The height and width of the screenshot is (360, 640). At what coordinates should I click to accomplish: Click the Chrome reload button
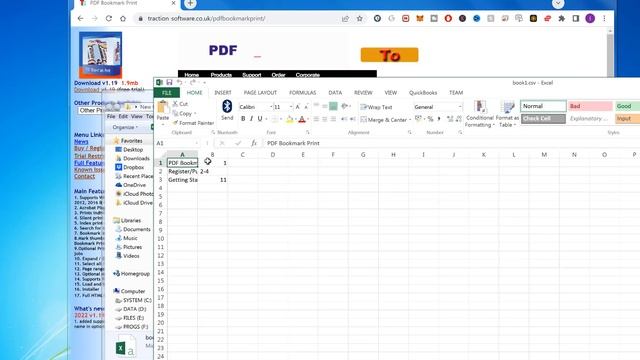coord(109,18)
